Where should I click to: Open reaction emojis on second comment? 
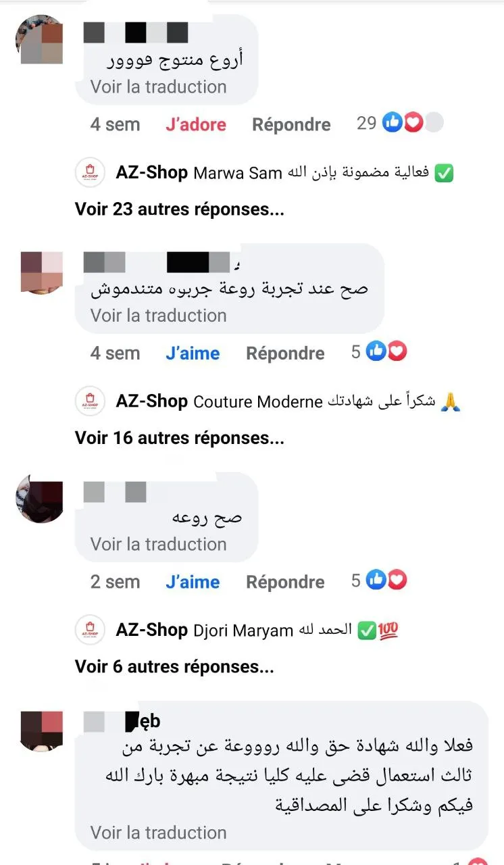(386, 352)
